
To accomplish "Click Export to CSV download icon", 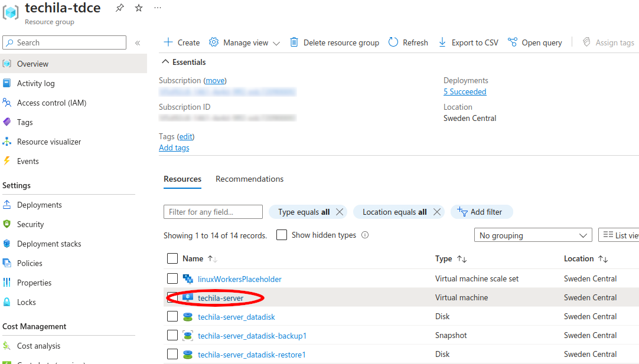I will (x=442, y=42).
